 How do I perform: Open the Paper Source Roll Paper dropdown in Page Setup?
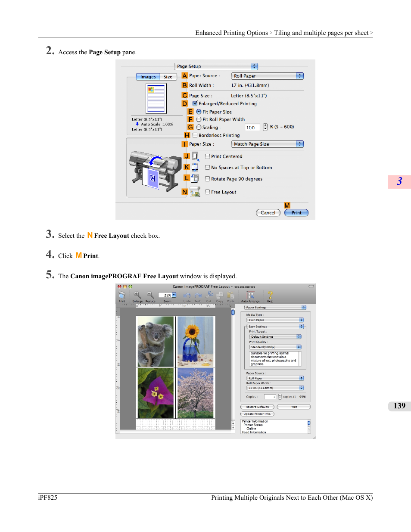[x=268, y=76]
